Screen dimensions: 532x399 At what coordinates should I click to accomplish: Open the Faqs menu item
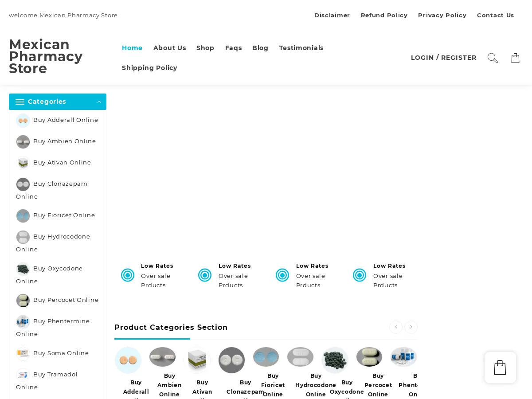[x=234, y=48]
